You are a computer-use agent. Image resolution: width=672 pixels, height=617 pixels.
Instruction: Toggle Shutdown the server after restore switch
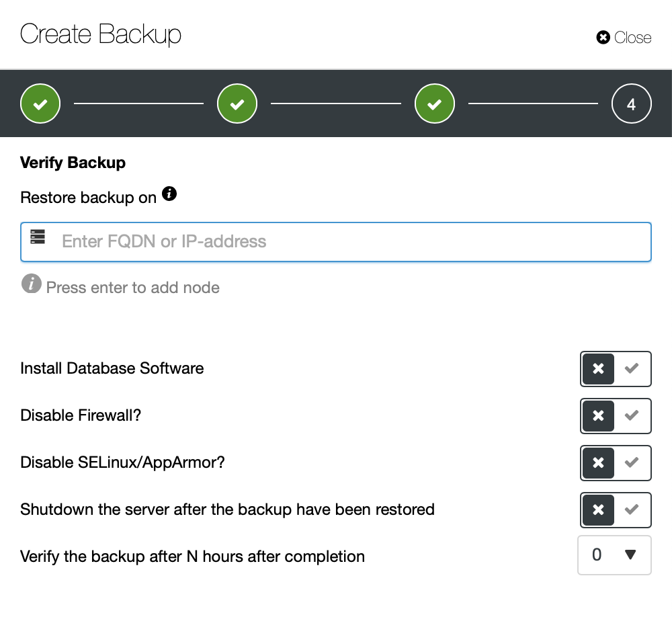(616, 510)
